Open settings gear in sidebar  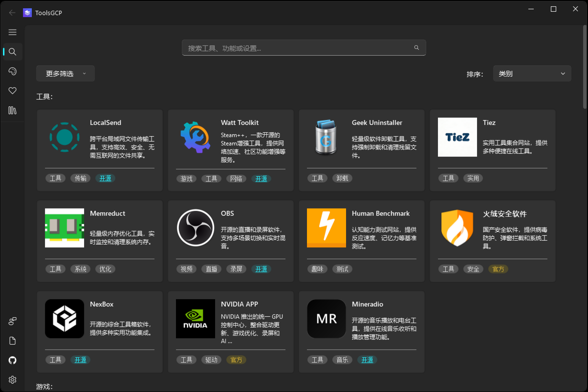click(x=13, y=380)
